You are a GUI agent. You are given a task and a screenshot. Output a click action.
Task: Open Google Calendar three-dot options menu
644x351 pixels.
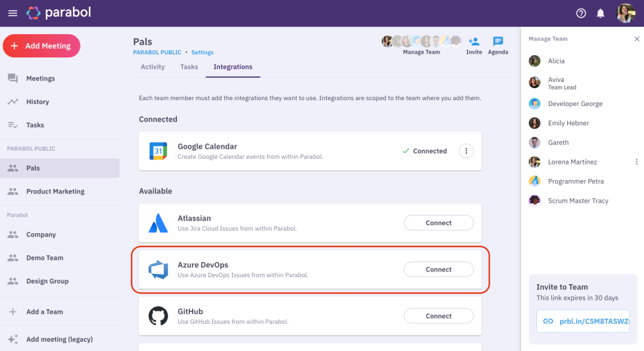pos(466,151)
